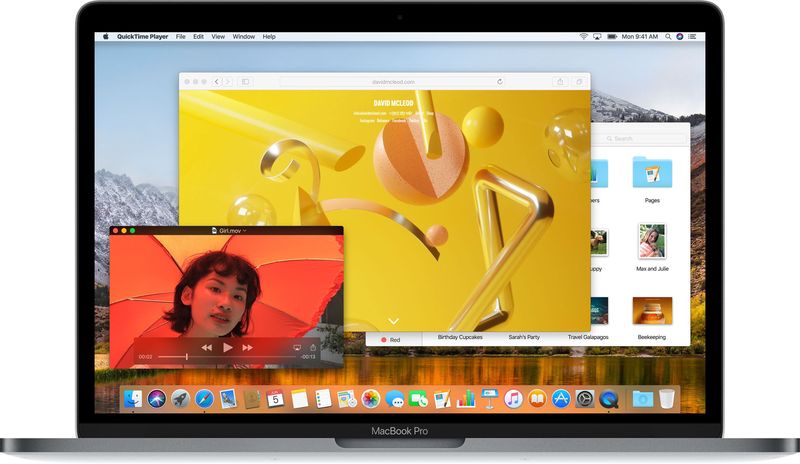
Task: Open Safari compass icon in Dock
Action: [204, 399]
